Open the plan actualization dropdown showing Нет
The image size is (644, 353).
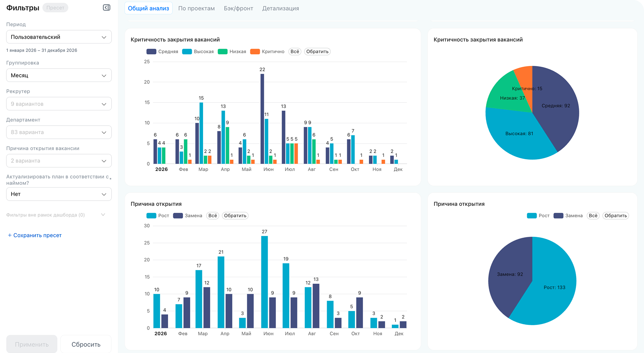coord(59,194)
